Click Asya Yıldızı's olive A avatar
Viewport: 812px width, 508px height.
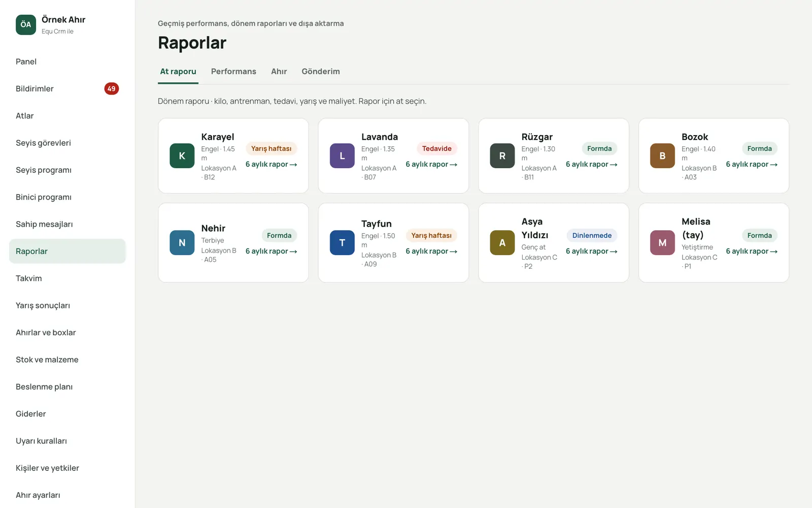pos(502,243)
